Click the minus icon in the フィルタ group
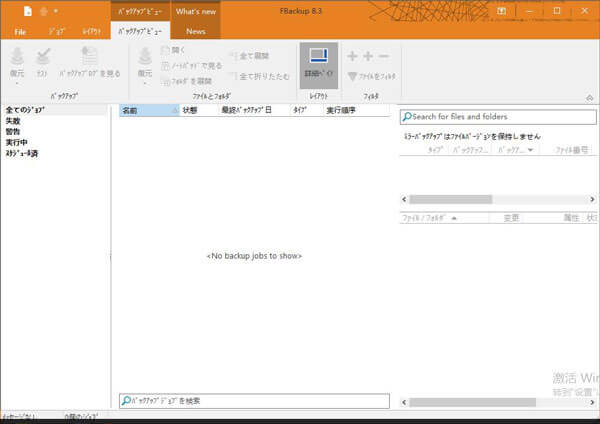 [x=384, y=56]
